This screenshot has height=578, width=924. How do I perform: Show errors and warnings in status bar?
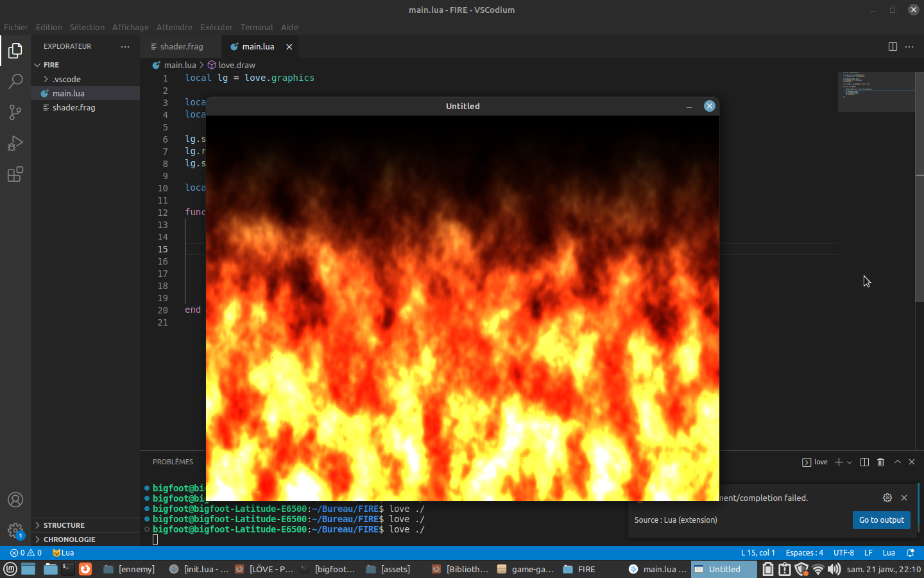[x=26, y=553]
